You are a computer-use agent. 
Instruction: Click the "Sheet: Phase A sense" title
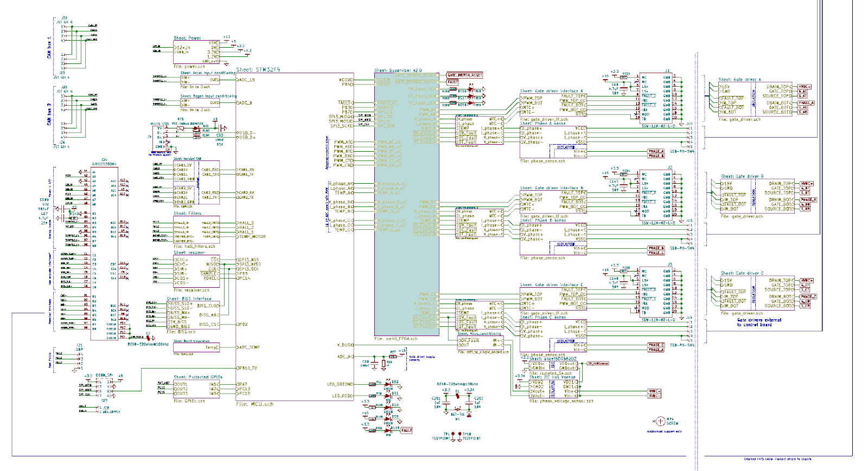point(542,124)
